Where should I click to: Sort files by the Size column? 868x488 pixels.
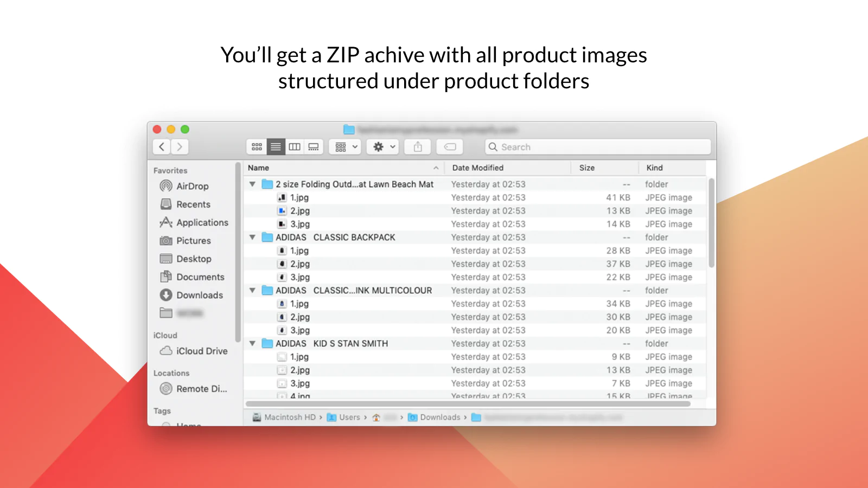point(587,168)
